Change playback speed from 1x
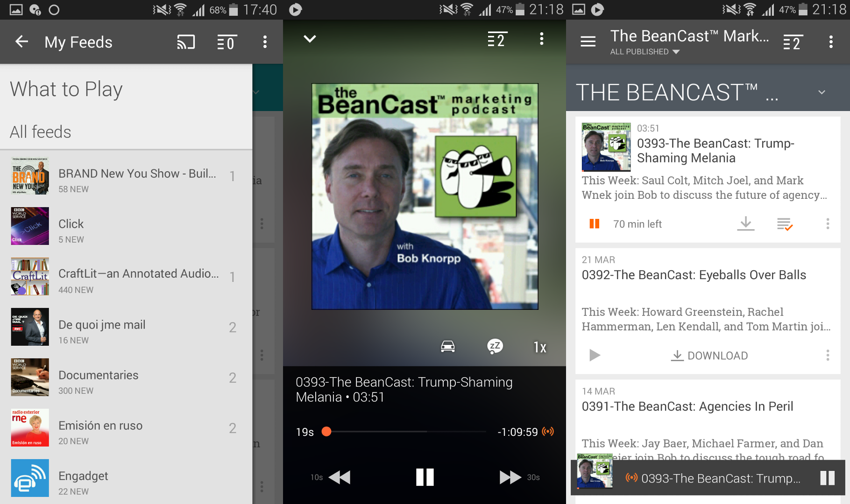Screen dimensions: 850x504 (539, 347)
